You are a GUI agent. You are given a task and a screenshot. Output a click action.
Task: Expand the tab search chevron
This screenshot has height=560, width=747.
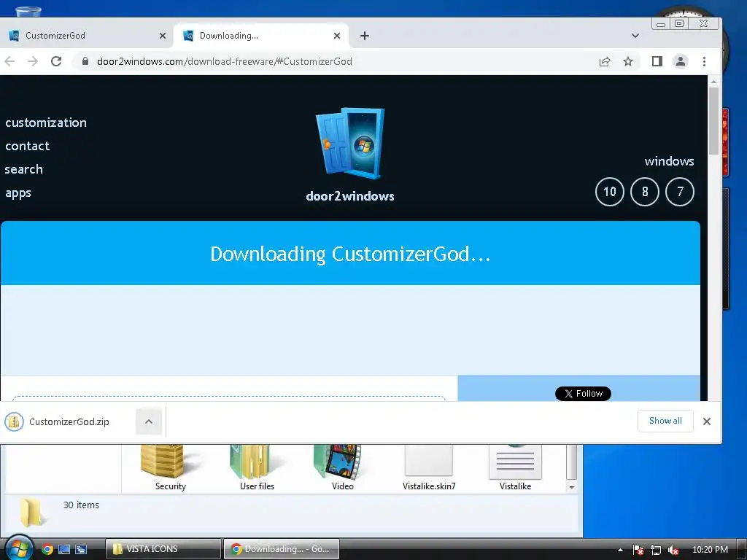tap(635, 36)
